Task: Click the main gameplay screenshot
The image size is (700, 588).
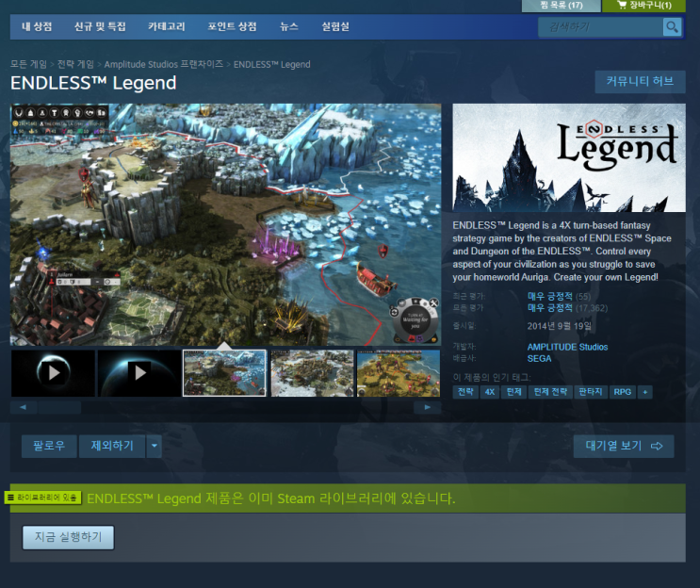Action: [x=225, y=224]
